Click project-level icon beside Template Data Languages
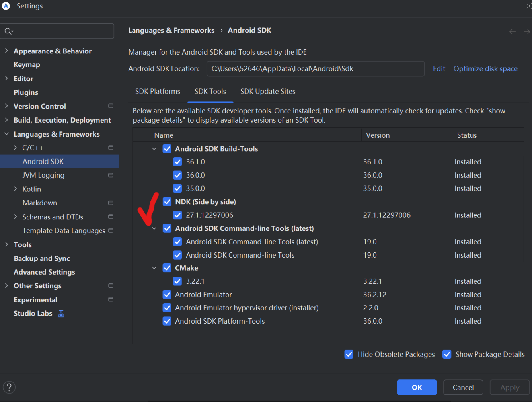The image size is (532, 402). [111, 230]
